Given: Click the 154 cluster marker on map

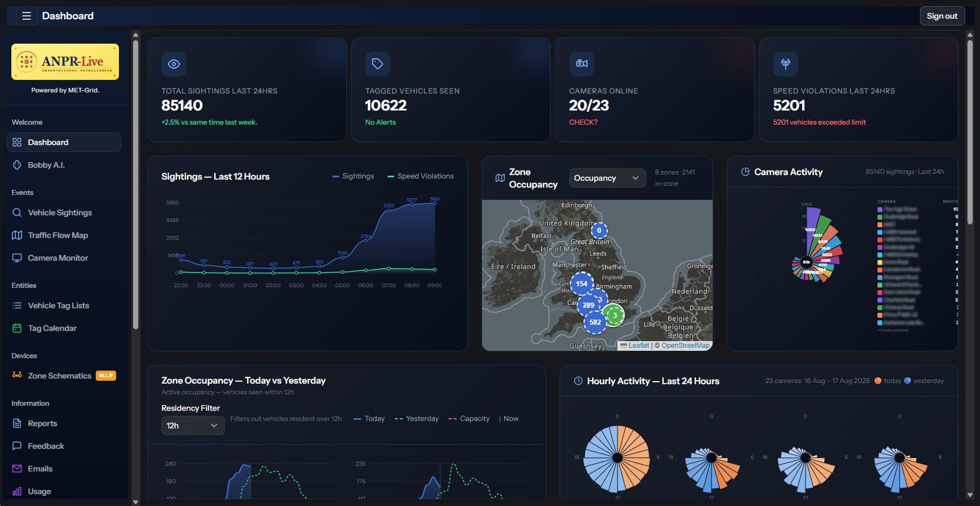Looking at the screenshot, I should (x=582, y=284).
